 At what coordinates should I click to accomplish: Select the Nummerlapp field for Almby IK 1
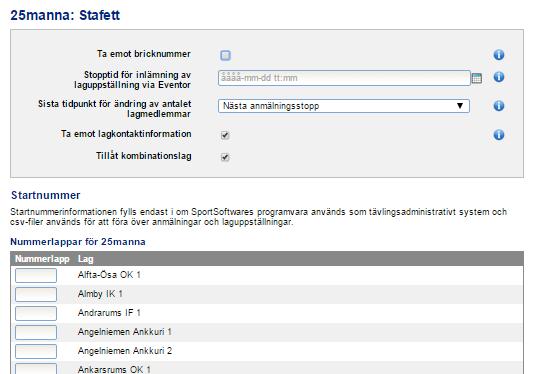(x=36, y=294)
